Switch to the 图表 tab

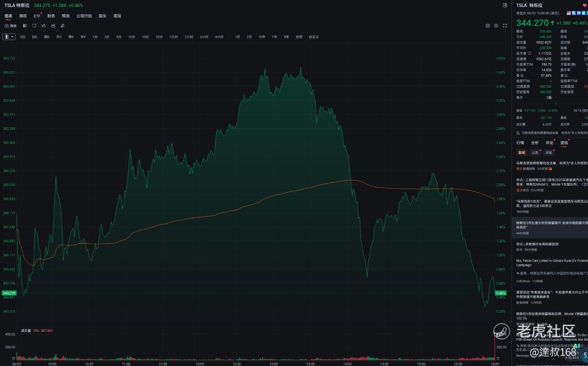click(x=8, y=16)
